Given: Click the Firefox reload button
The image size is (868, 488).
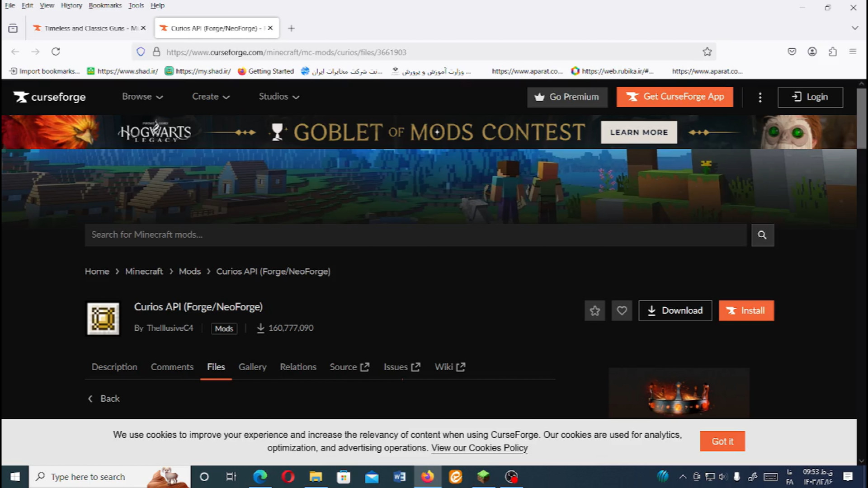Looking at the screenshot, I should click(x=56, y=52).
